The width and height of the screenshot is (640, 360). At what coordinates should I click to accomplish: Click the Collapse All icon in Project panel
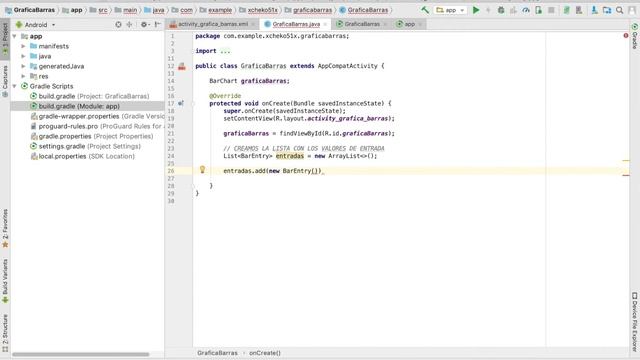click(x=130, y=24)
